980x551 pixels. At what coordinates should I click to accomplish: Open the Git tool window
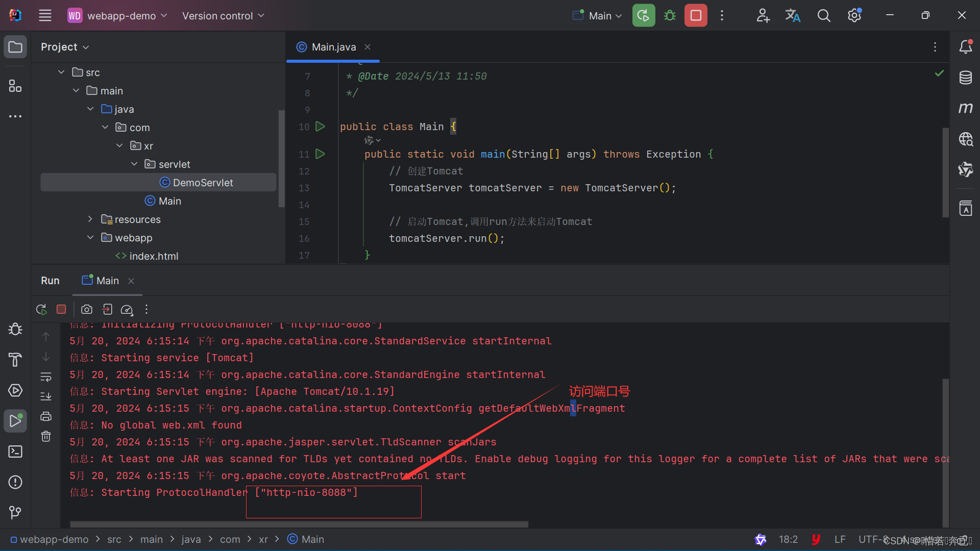(x=15, y=512)
